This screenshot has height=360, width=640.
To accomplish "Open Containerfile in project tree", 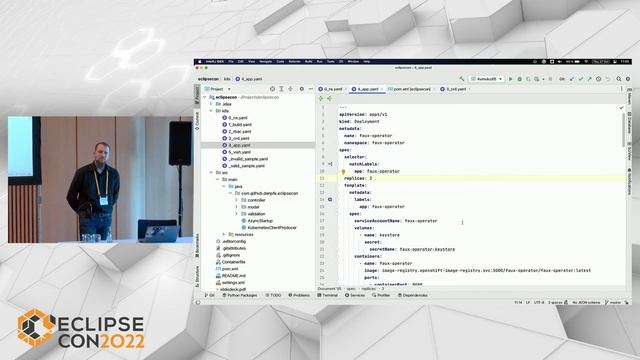I will (x=230, y=262).
